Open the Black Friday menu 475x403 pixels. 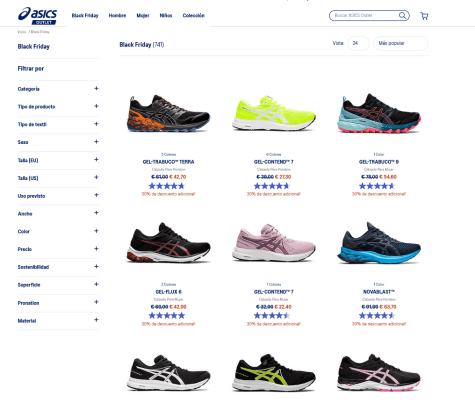tap(85, 15)
